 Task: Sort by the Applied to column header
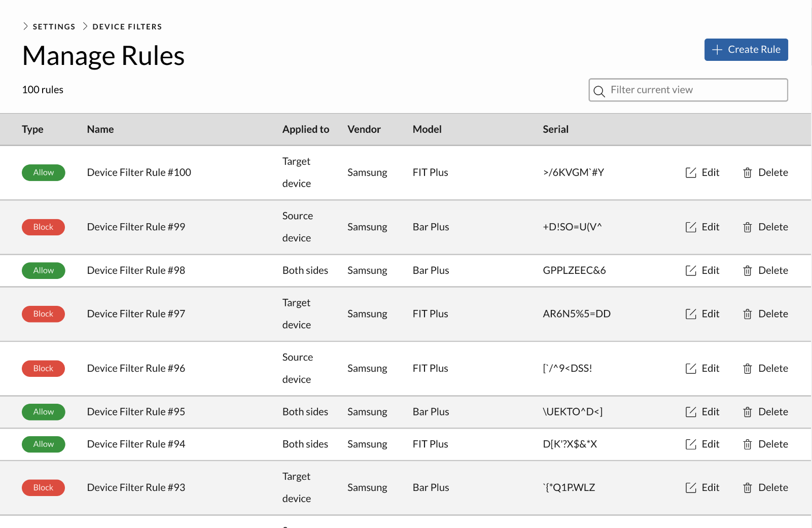pyautogui.click(x=306, y=129)
